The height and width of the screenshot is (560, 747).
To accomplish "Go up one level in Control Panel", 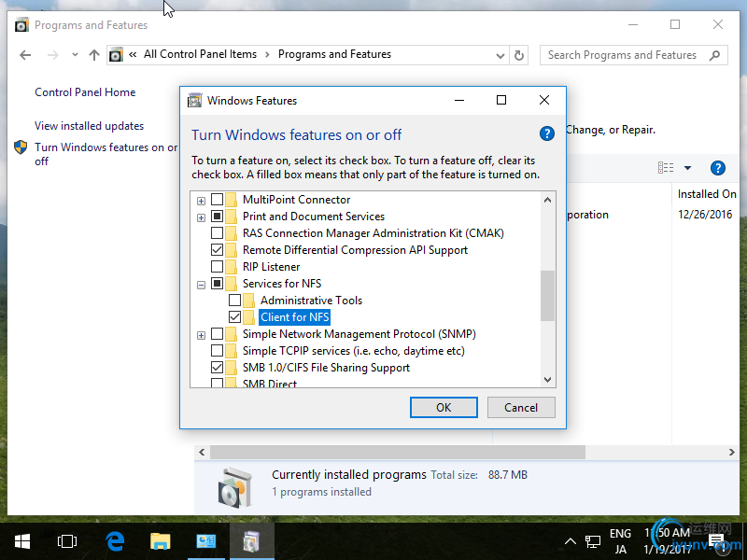I will 94,55.
